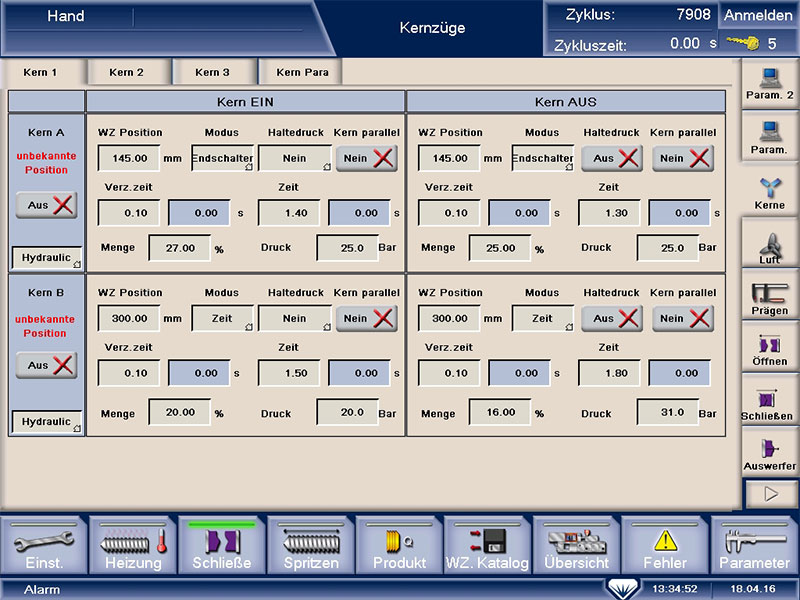Image resolution: width=800 pixels, height=600 pixels.
Task: Open Kern A AUS Modus dropdown
Action: coord(543,158)
